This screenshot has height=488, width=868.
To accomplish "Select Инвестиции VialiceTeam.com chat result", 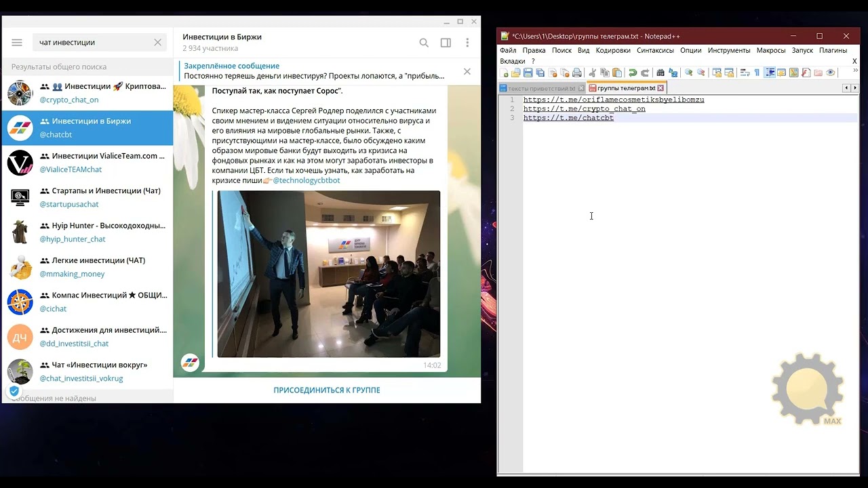I will pos(87,163).
